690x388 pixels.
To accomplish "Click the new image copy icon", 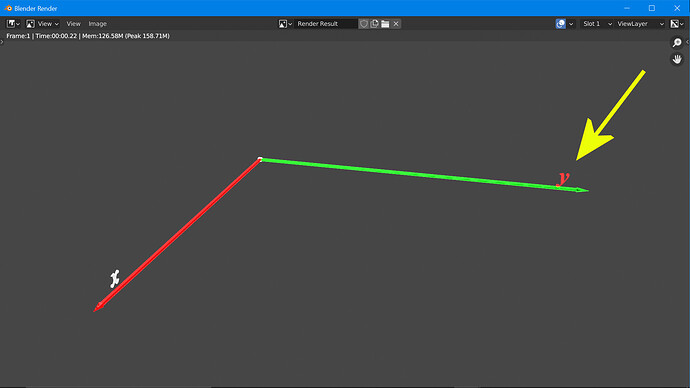I will (x=374, y=24).
